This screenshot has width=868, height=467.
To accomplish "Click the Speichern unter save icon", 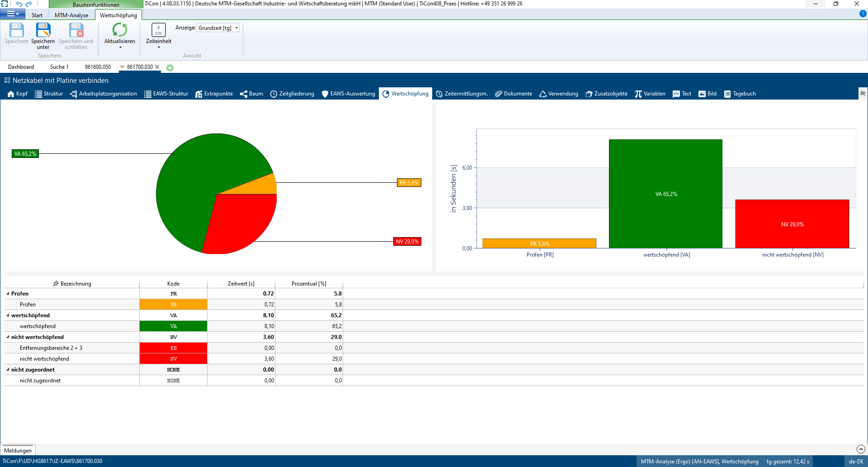I will pyautogui.click(x=43, y=30).
